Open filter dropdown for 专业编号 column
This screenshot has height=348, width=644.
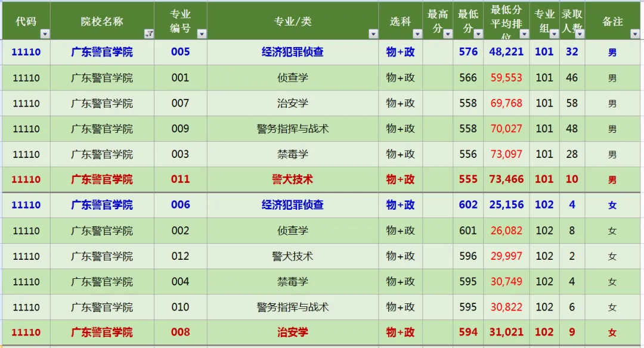(202, 34)
